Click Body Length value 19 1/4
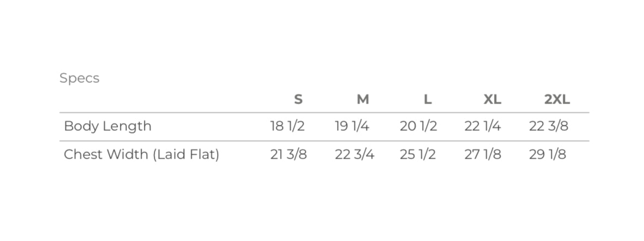Screen dimensions: 644x241 coord(352,126)
